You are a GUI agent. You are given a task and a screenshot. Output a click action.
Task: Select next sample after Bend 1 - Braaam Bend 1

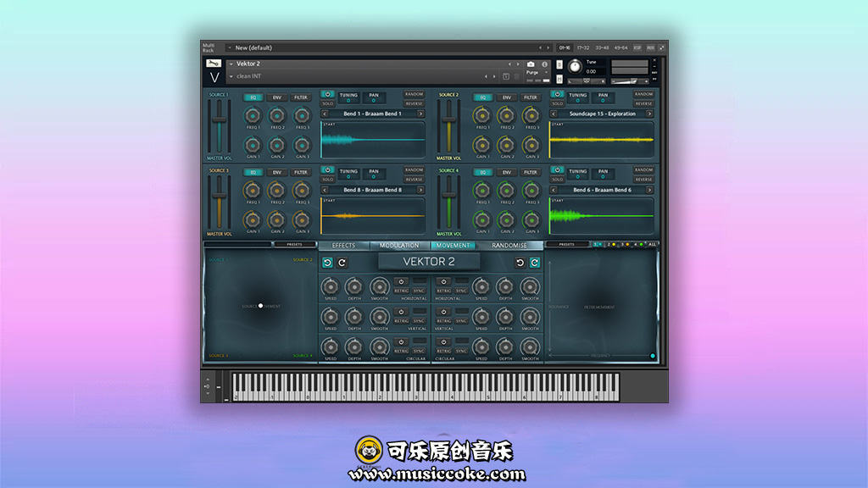420,114
